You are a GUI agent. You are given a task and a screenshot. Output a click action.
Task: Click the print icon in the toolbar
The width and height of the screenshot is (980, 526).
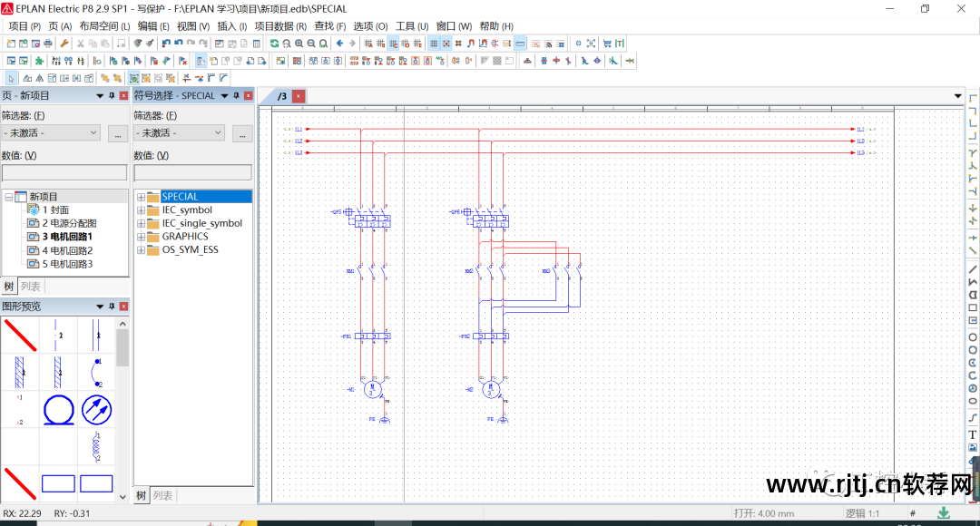point(47,44)
